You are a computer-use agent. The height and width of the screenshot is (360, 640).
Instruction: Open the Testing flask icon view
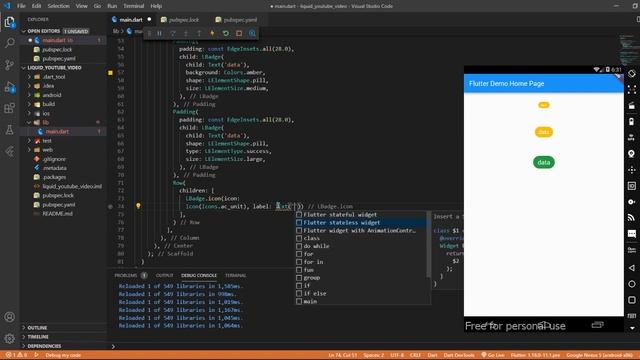(x=9, y=130)
